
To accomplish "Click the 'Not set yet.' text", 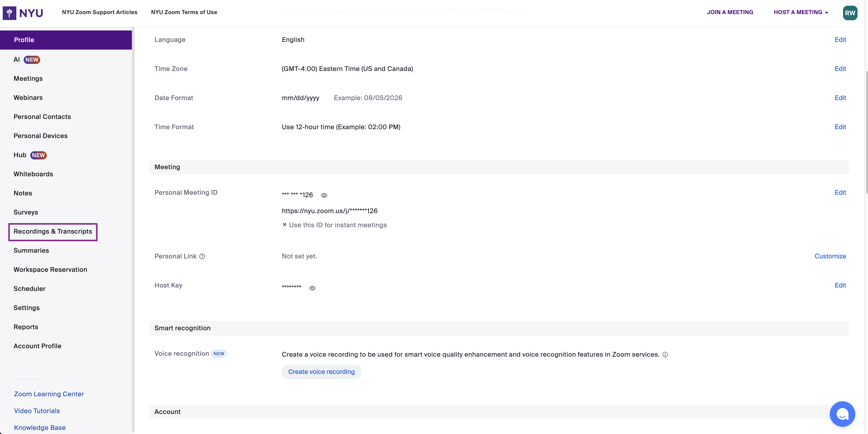I will tap(299, 256).
